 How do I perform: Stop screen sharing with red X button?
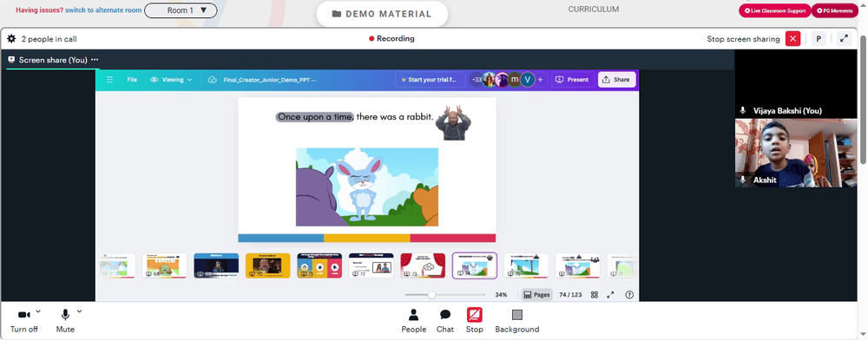coord(793,39)
